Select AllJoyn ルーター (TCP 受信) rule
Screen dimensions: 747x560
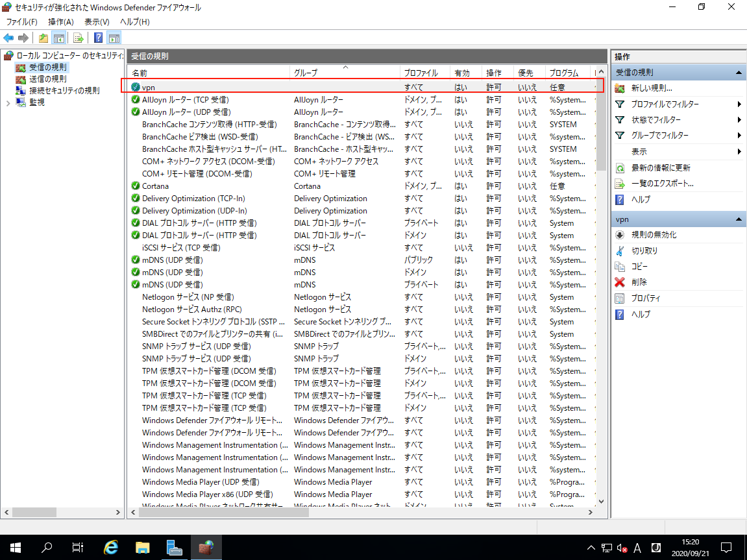(x=362, y=99)
